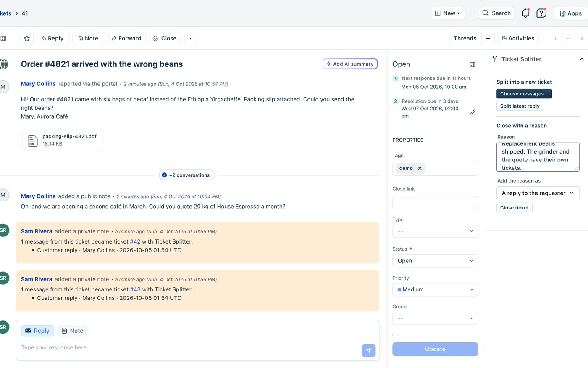Switch to the Reply tab in composer

[x=38, y=331]
